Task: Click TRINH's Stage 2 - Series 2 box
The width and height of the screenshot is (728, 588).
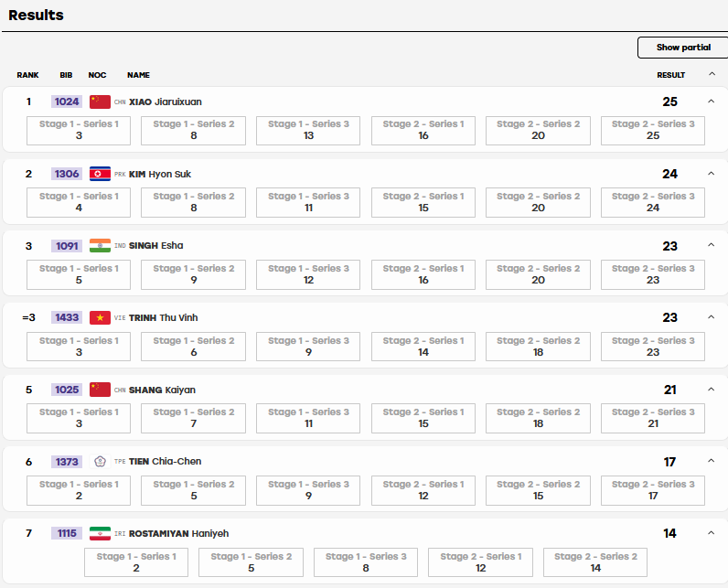Action: click(538, 347)
